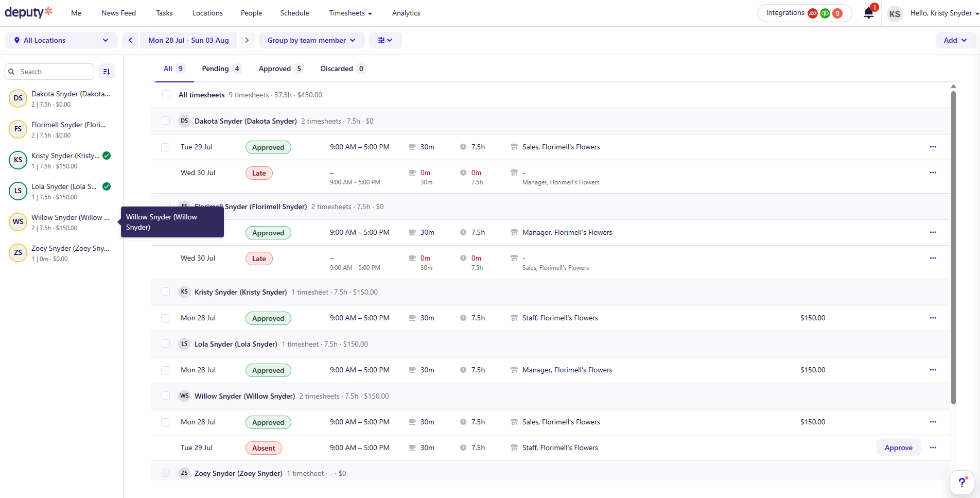This screenshot has height=498, width=980.
Task: Open the display filter options dropdown
Action: pos(385,40)
